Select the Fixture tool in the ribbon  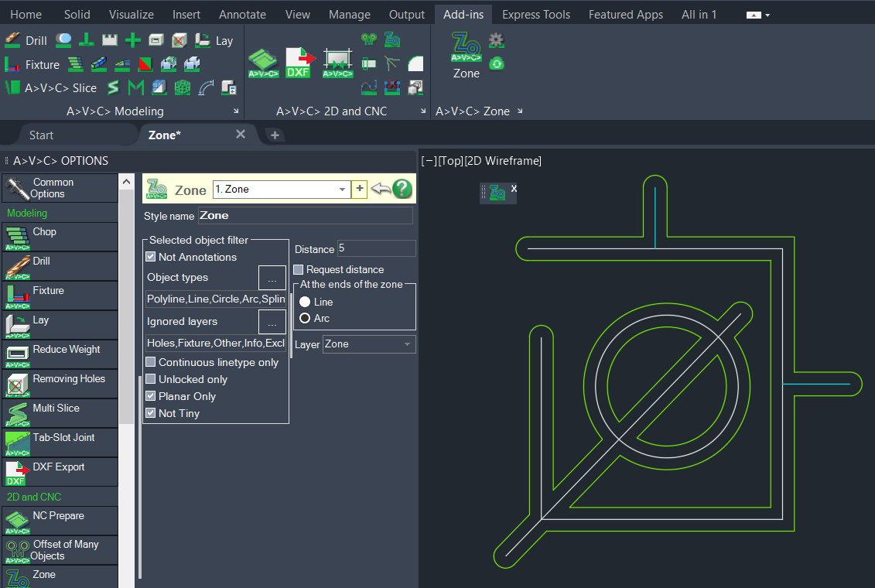pyautogui.click(x=32, y=64)
